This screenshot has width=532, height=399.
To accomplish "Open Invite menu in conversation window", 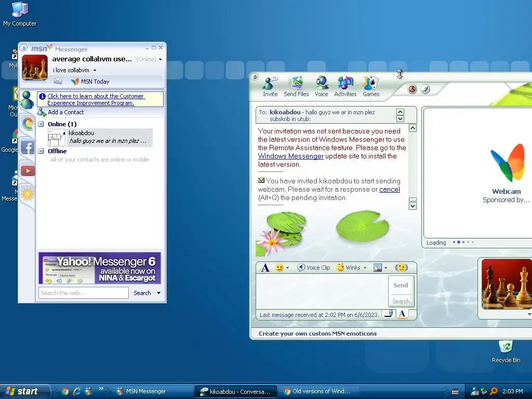I will coord(270,87).
